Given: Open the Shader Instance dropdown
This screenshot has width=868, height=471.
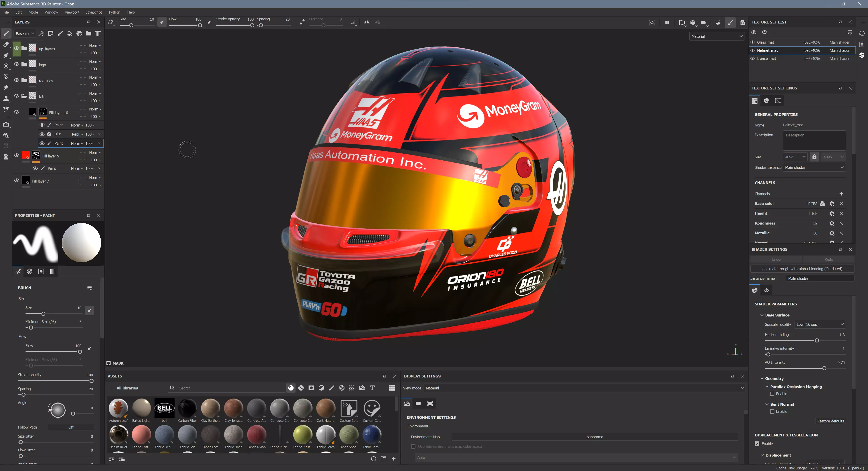Looking at the screenshot, I should click(x=814, y=167).
